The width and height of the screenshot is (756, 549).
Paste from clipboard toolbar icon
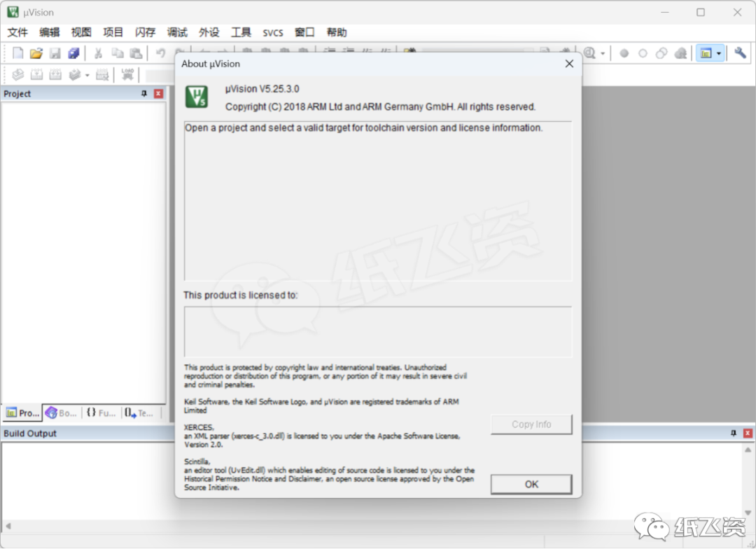tap(136, 53)
